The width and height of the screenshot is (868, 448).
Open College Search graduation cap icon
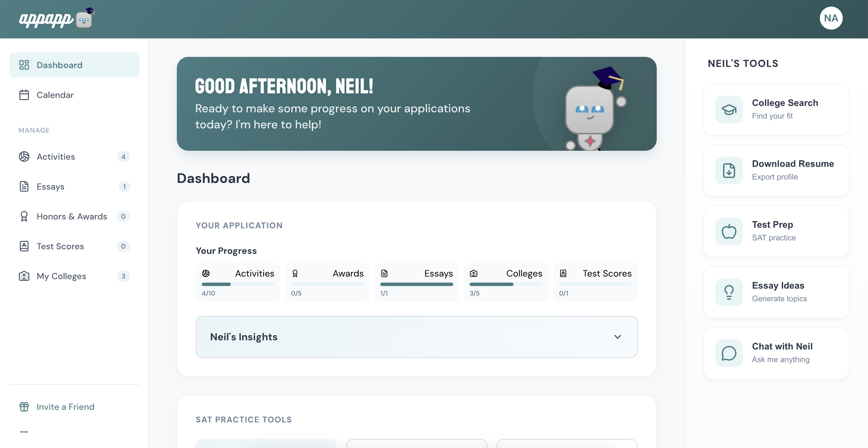click(x=729, y=109)
